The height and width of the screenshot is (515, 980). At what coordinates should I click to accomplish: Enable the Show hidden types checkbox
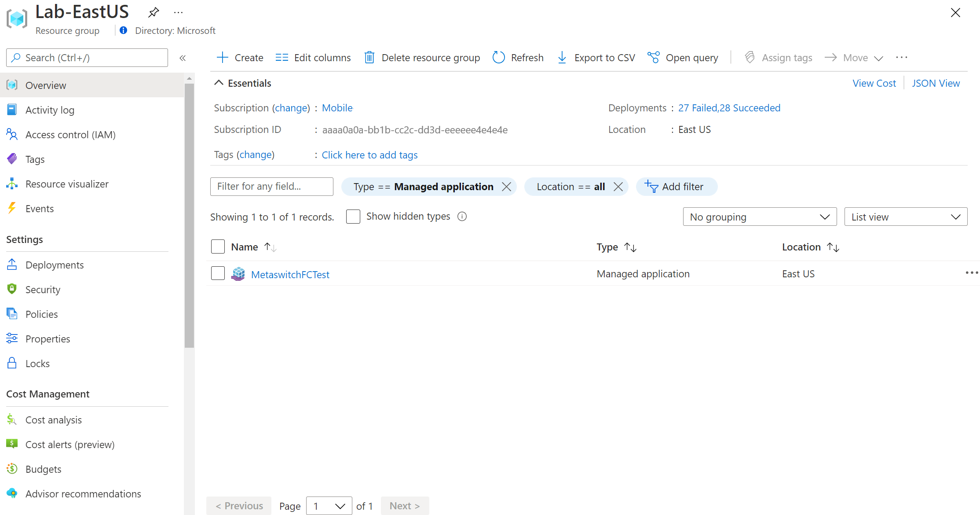coord(353,217)
